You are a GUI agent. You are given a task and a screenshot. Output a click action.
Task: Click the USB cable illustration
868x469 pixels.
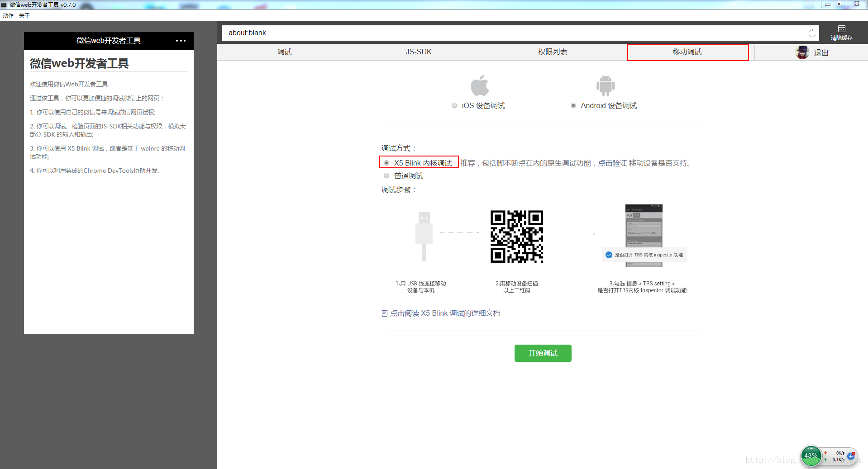coord(424,236)
